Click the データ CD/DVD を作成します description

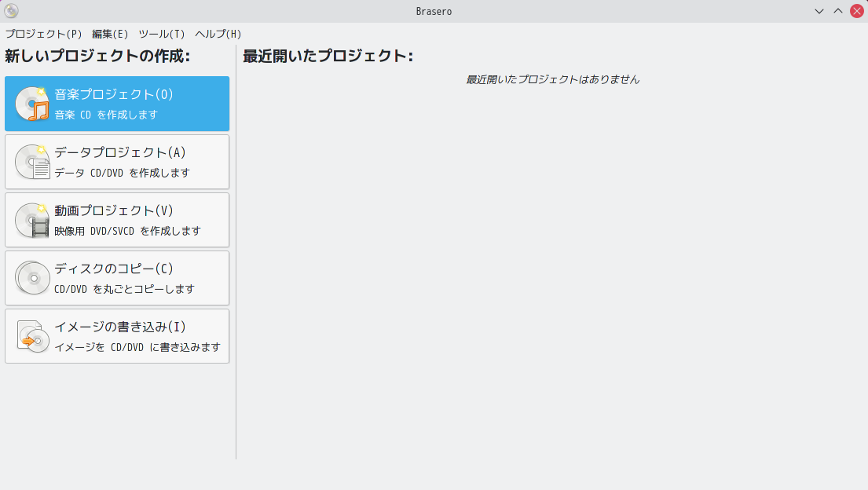[x=123, y=173]
